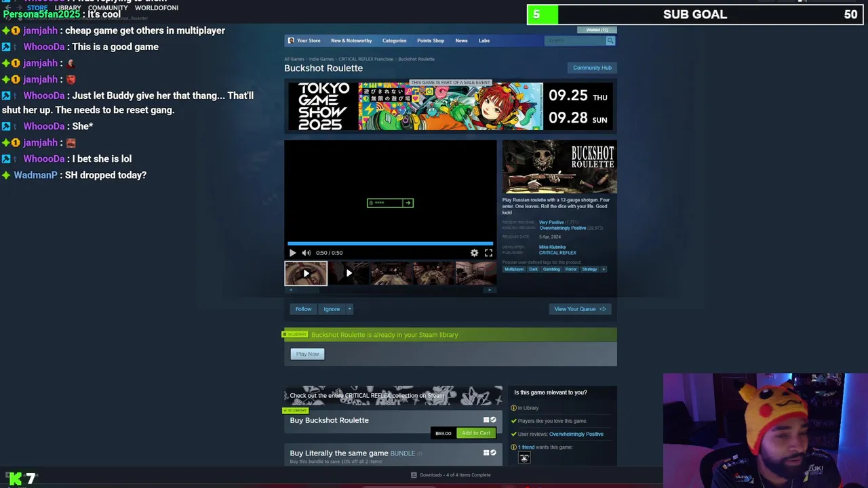Click Indie Games breadcrumb link
The image size is (868, 488).
(x=321, y=59)
